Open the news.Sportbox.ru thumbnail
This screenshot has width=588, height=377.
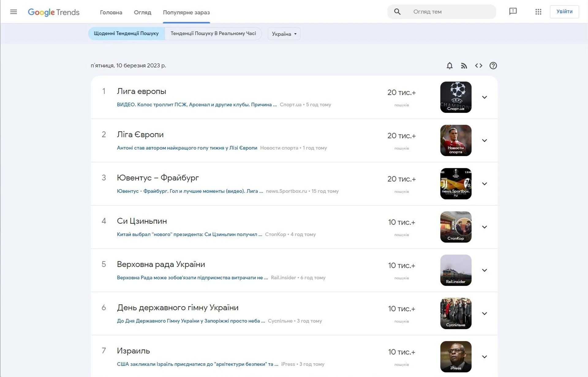coord(456,184)
